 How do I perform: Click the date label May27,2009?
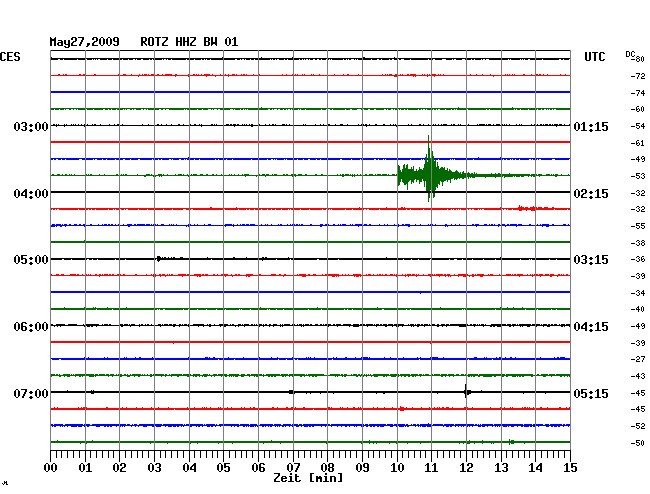click(x=85, y=42)
